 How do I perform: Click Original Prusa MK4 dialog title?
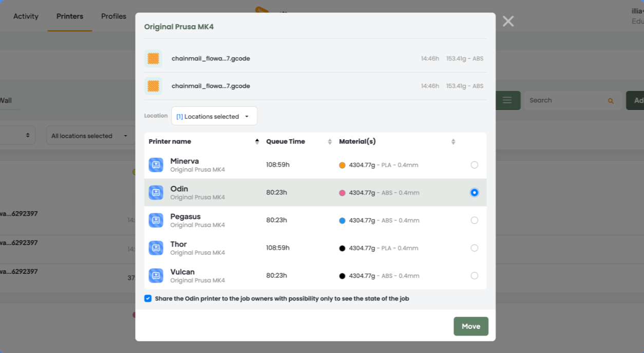click(x=179, y=27)
